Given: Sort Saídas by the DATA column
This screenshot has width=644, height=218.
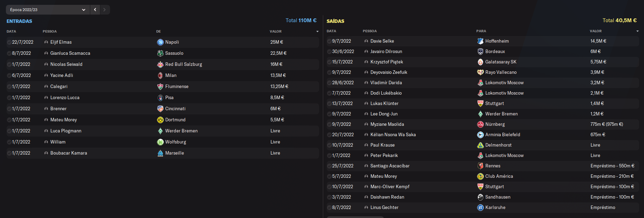Looking at the screenshot, I should 332,31.
